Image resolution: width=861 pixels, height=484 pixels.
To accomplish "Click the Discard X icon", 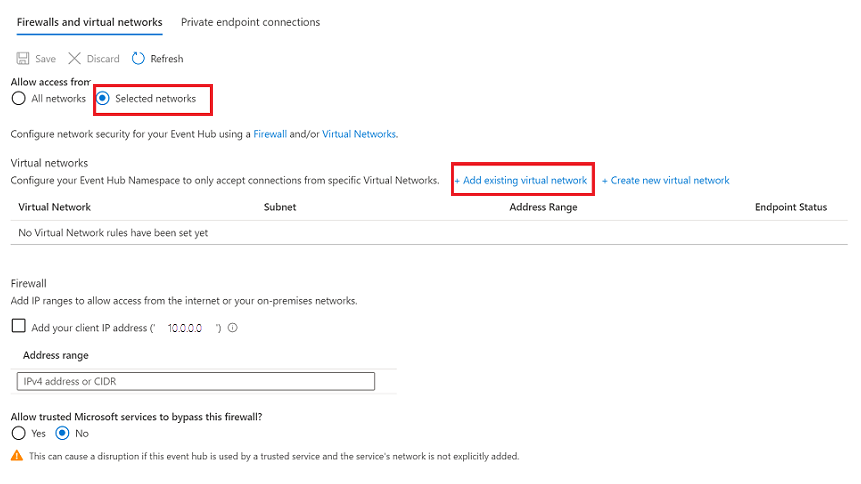I will pos(75,59).
